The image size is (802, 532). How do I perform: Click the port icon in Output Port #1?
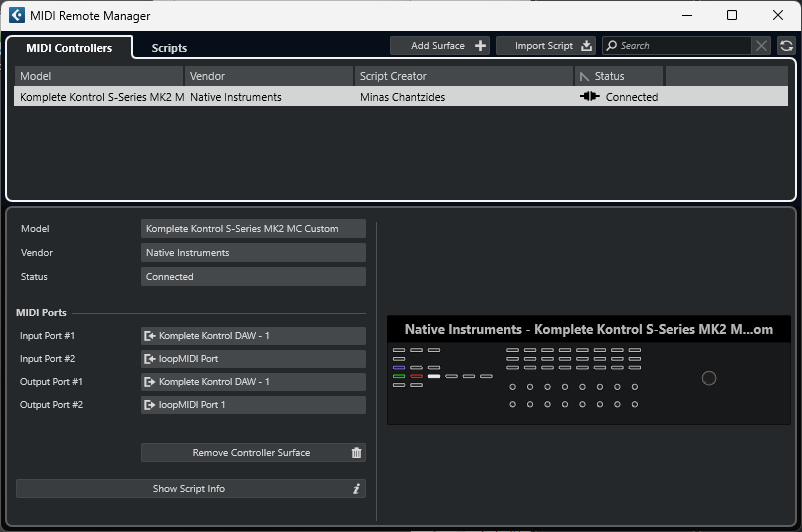[150, 382]
